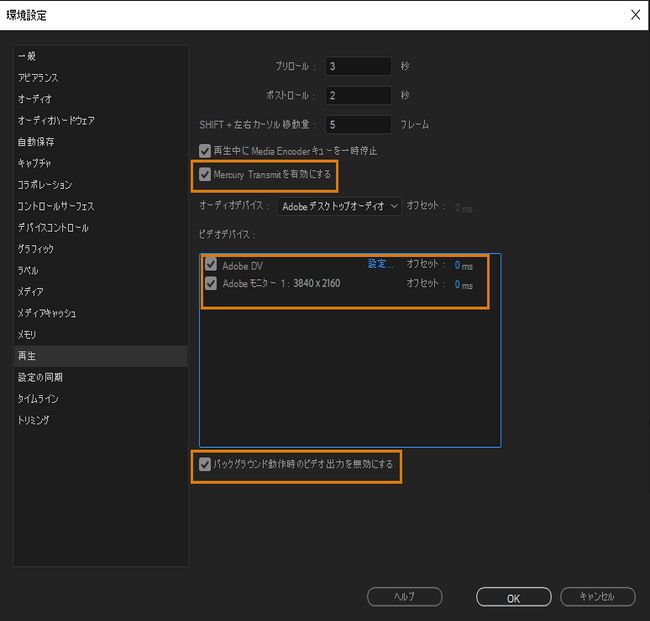Viewport: 650px width, 621px height.
Task: Choose デバイスコントロール category
Action: pyautogui.click(x=100, y=228)
